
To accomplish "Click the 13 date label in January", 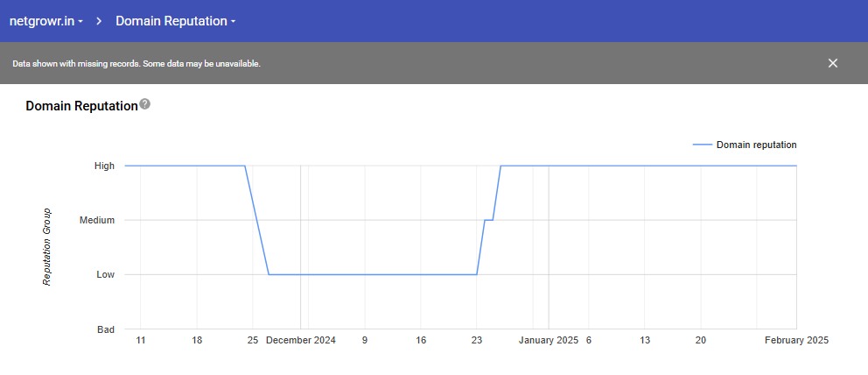I will 645,340.
